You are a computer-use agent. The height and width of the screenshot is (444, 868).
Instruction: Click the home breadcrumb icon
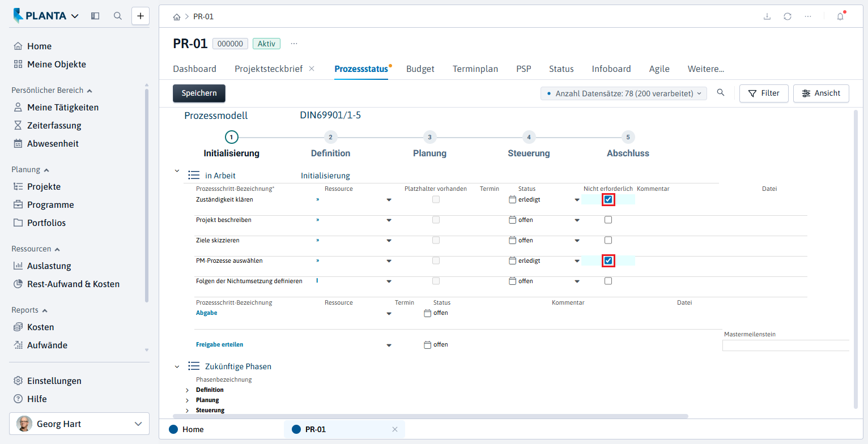(177, 16)
